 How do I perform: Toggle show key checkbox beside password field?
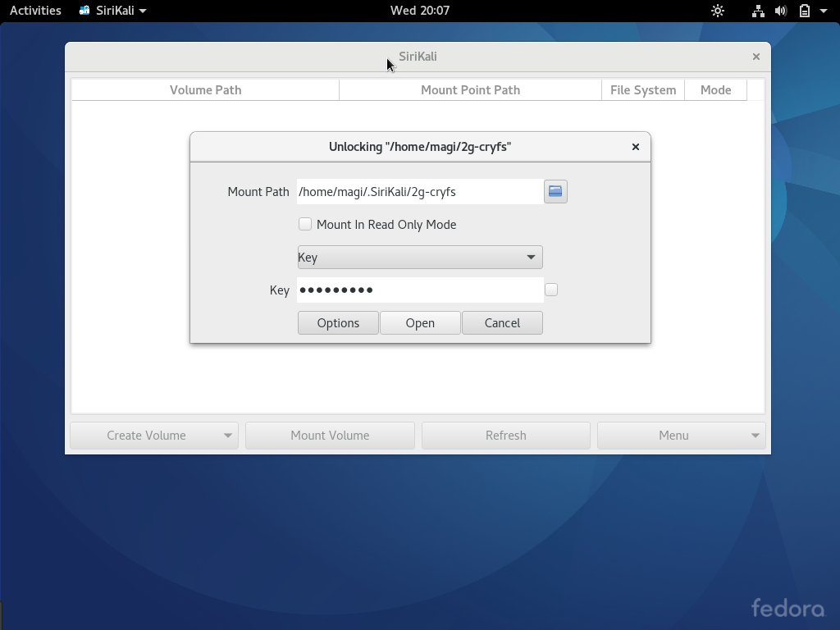551,290
